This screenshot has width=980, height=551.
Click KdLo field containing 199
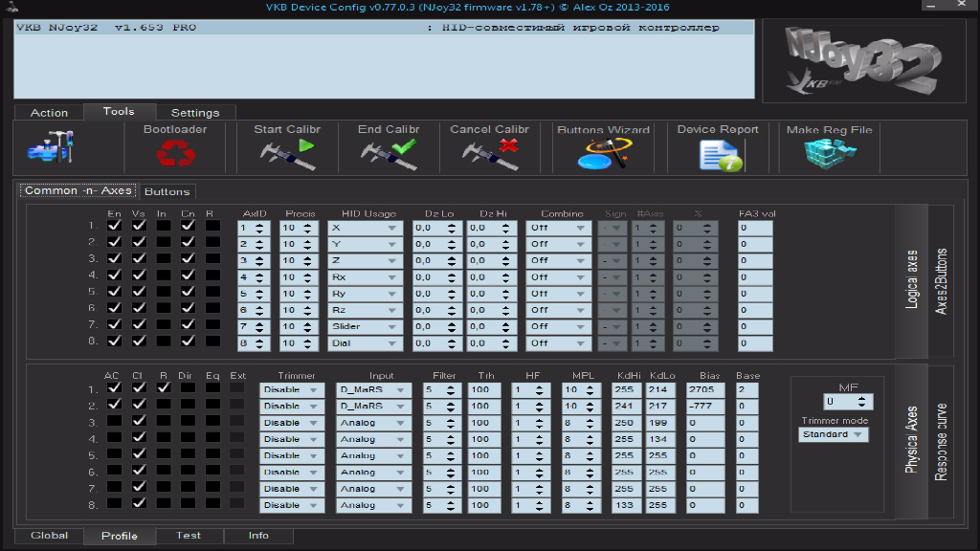[x=660, y=423]
